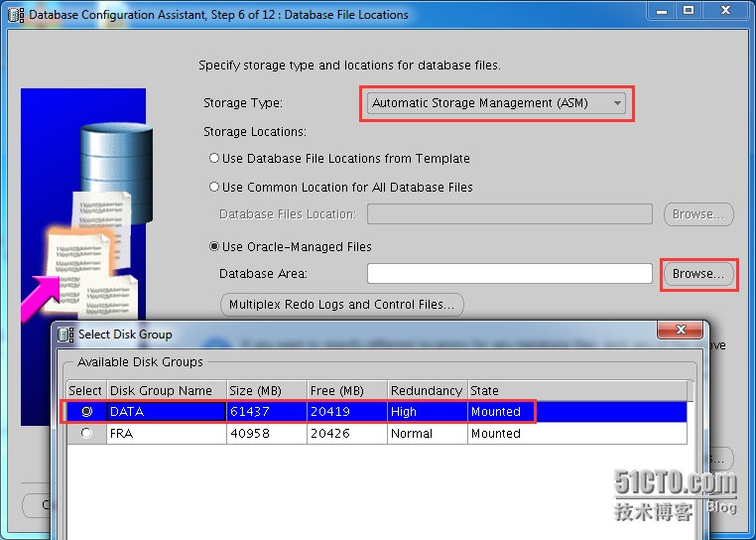
Task: Click the High redundancy cell
Action: (x=428, y=412)
